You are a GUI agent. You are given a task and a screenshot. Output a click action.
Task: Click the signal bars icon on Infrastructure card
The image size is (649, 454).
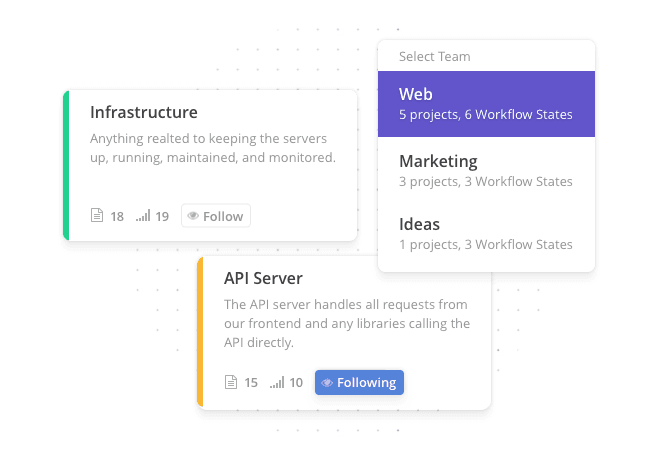(x=143, y=216)
